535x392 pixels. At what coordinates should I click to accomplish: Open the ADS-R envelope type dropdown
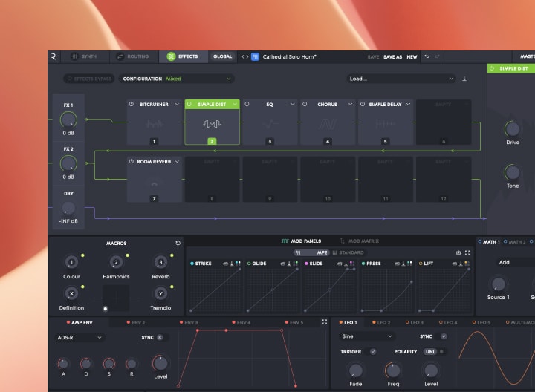(x=80, y=338)
